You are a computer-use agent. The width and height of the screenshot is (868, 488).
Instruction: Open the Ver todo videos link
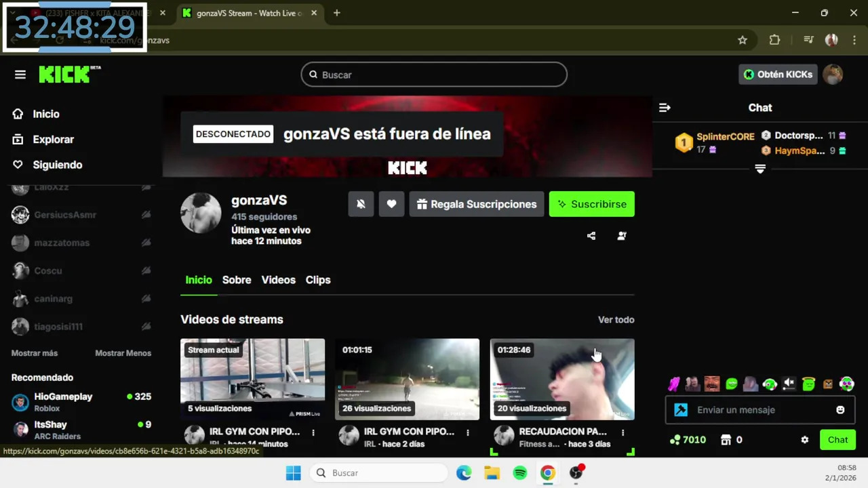[616, 320]
